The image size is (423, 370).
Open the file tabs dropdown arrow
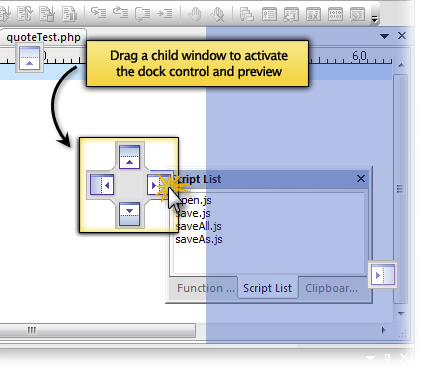click(x=385, y=36)
